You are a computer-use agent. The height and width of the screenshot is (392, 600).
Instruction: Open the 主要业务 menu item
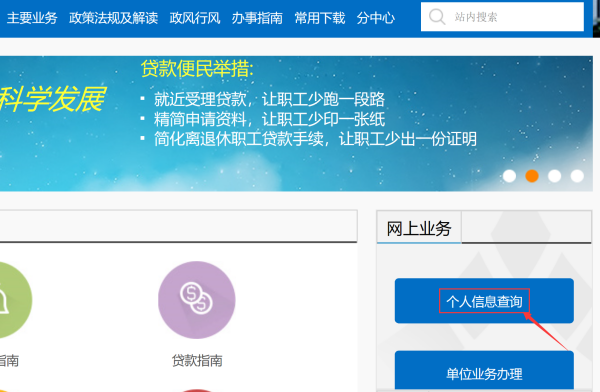tap(32, 18)
